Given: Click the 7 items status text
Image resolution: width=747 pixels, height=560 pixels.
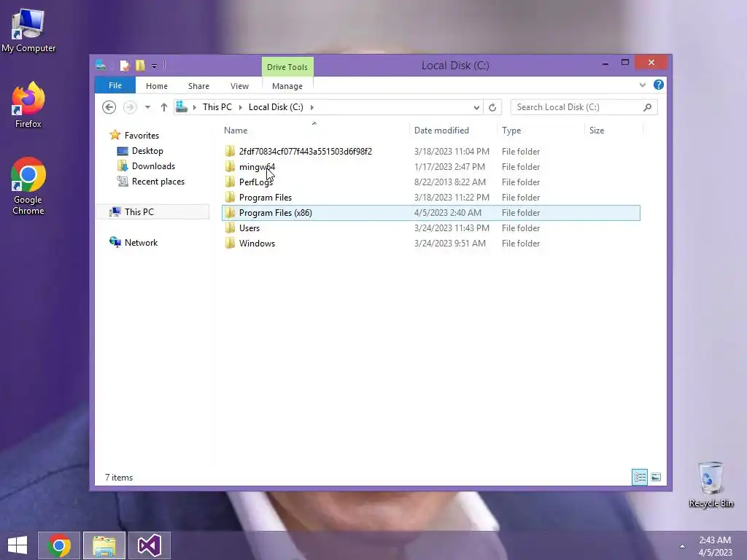Looking at the screenshot, I should 119,478.
